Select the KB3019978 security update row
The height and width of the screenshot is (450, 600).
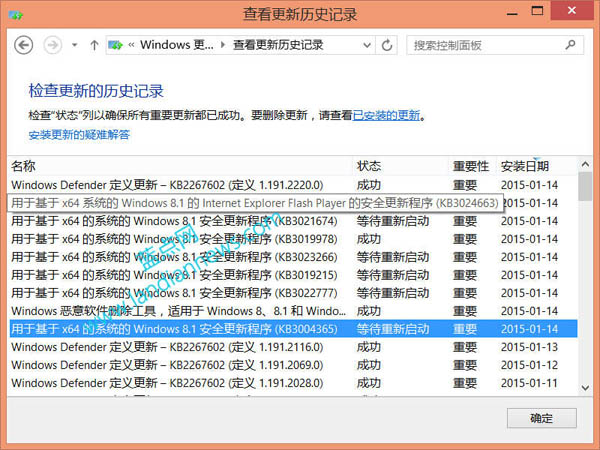click(x=293, y=239)
